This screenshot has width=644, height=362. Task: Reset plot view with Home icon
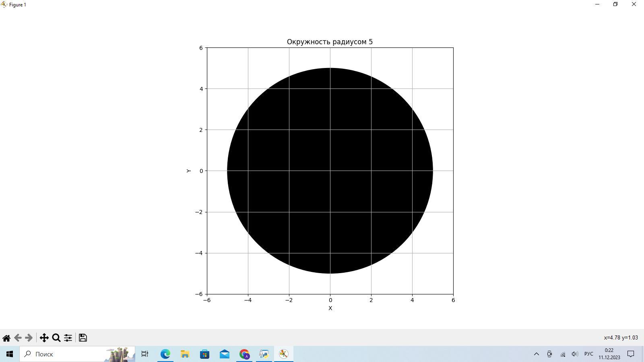tap(6, 338)
